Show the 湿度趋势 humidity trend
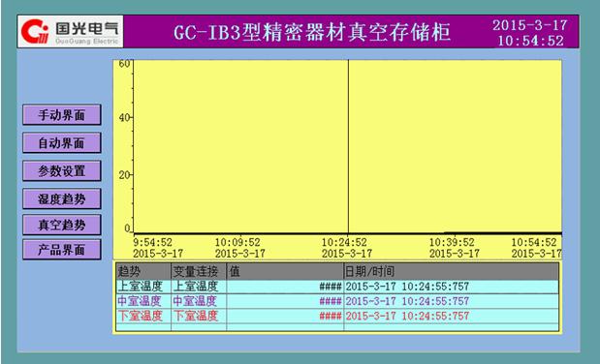 tap(62, 198)
